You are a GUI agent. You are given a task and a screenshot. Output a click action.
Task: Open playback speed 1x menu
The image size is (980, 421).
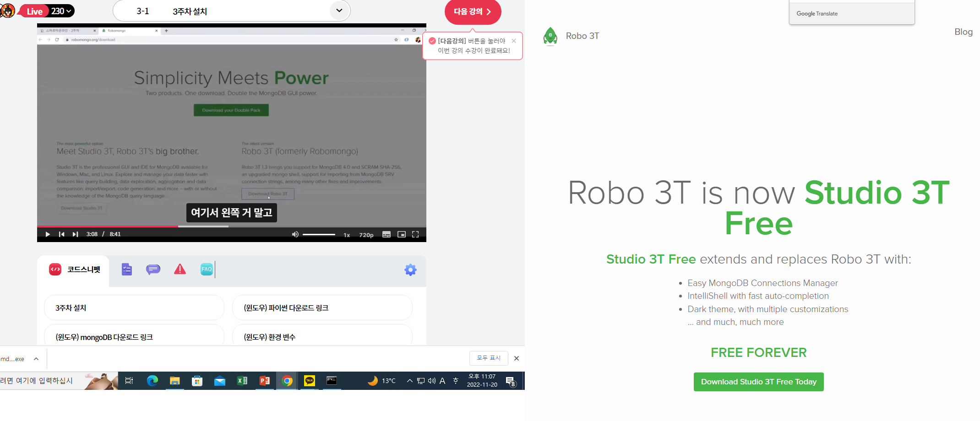point(347,235)
